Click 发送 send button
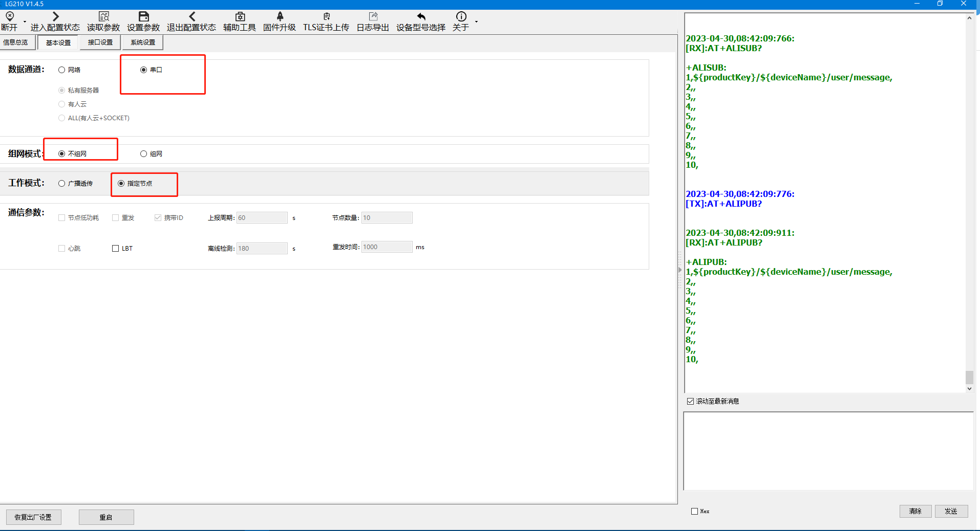Screen dimensions: 980x531 (x=951, y=511)
